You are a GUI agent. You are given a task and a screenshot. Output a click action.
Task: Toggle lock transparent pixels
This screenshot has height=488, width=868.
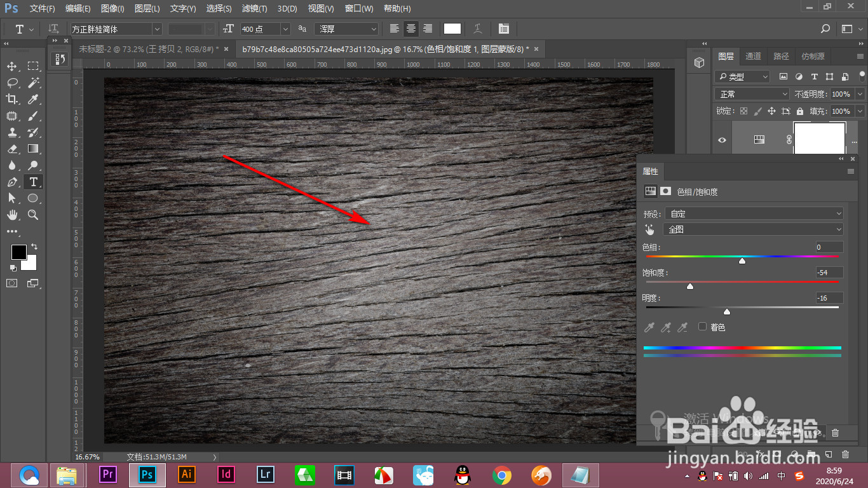pyautogui.click(x=743, y=111)
